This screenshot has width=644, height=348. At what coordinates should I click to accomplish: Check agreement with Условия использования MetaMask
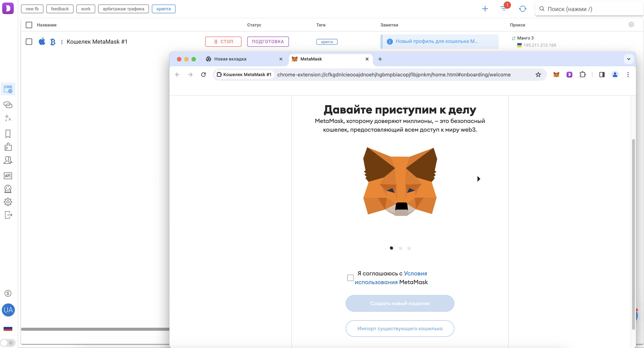pos(350,278)
